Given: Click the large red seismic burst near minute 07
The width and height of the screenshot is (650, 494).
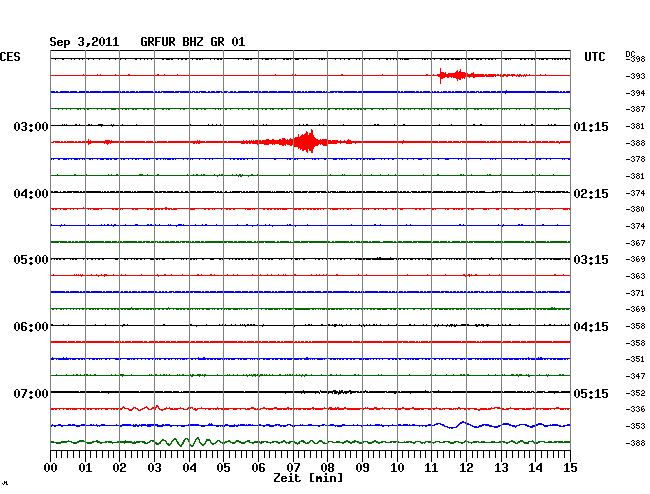Looking at the screenshot, I should [307, 142].
